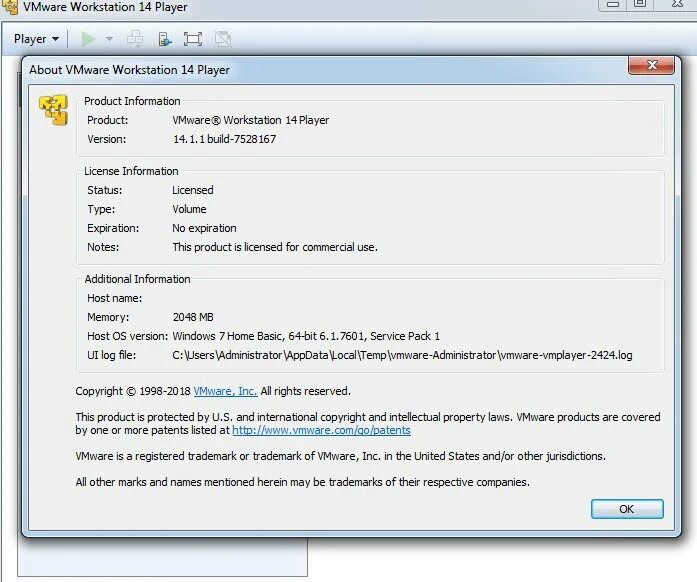This screenshot has width=697, height=582.
Task: Click the Unity mode toolbar icon
Action: tap(223, 39)
